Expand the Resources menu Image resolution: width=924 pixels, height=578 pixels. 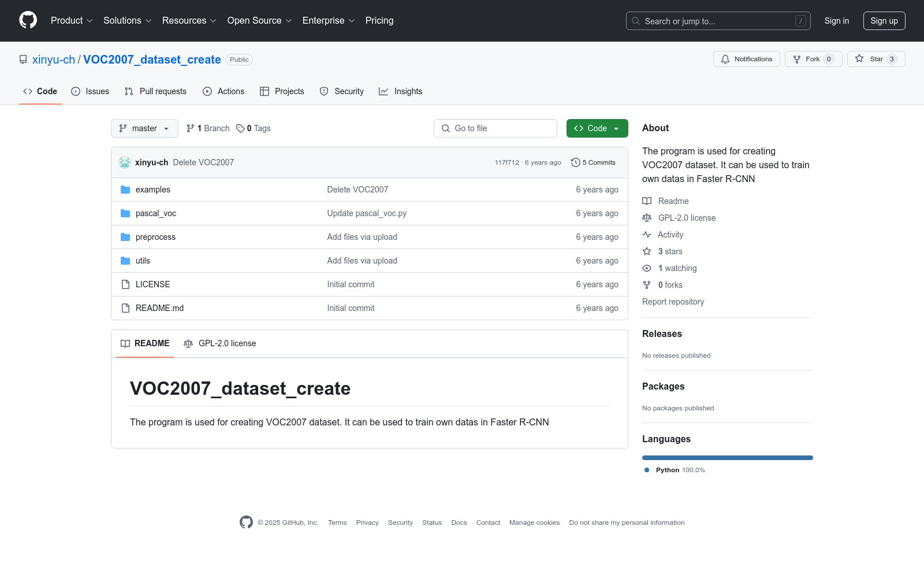click(x=189, y=20)
